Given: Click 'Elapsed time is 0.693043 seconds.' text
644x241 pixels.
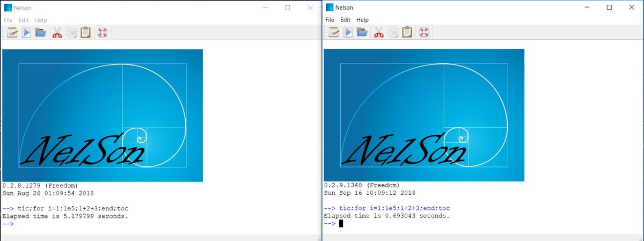Looking at the screenshot, I should [386, 216].
